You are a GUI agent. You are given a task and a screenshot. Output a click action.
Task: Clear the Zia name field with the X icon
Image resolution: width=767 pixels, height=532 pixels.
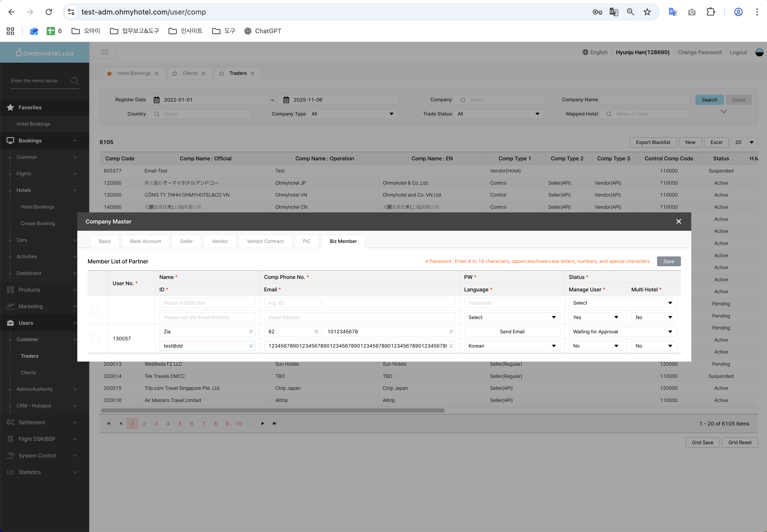251,332
